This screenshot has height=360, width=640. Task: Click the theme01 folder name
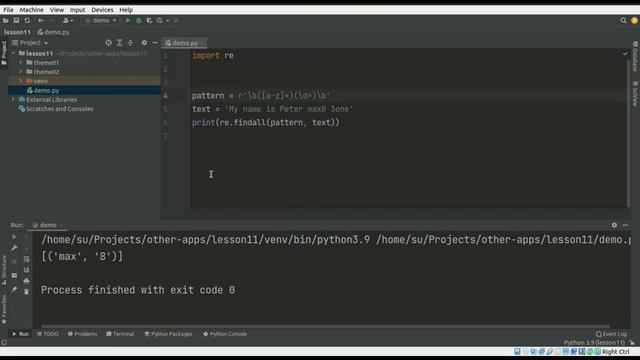(46, 62)
